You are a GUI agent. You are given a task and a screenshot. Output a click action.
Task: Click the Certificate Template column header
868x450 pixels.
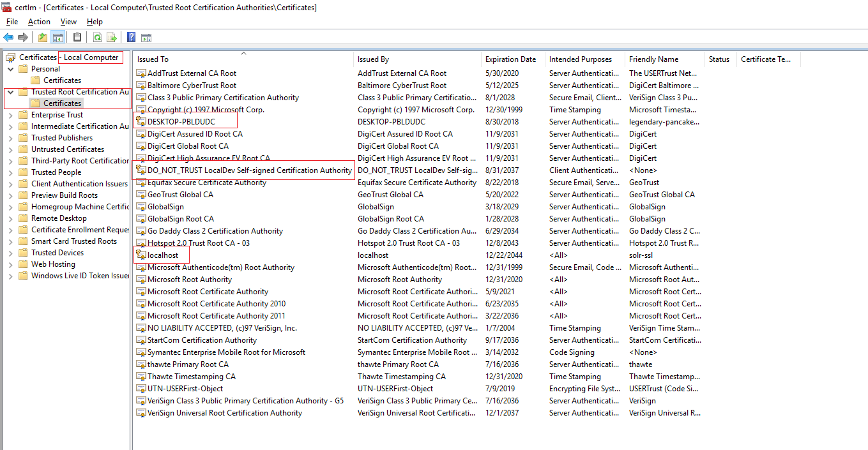(768, 59)
